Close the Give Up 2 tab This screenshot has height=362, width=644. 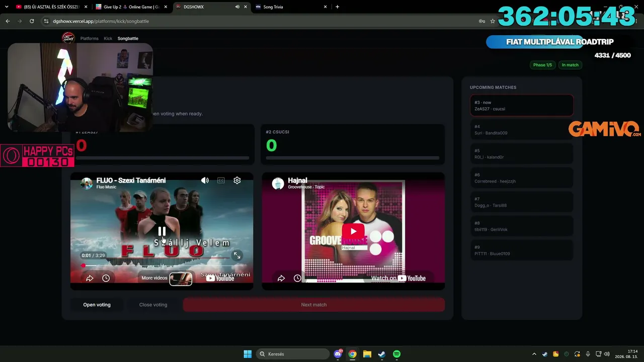[166, 7]
